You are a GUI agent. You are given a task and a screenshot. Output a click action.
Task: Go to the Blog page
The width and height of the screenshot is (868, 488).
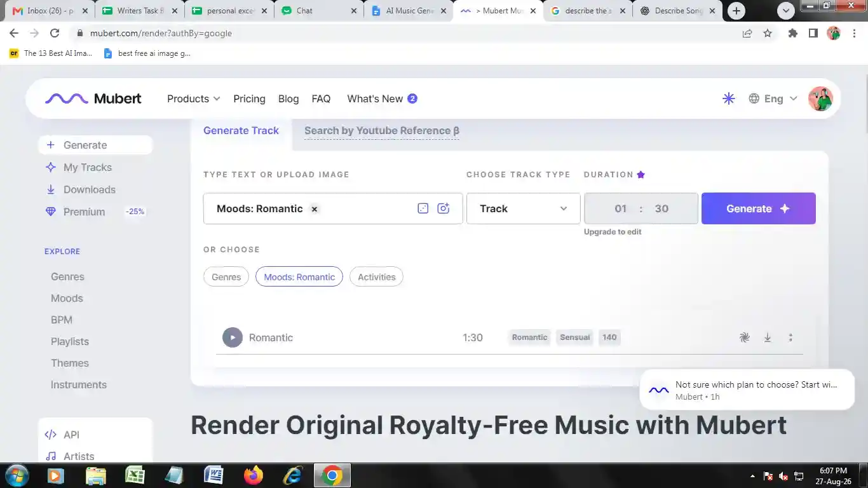point(288,98)
